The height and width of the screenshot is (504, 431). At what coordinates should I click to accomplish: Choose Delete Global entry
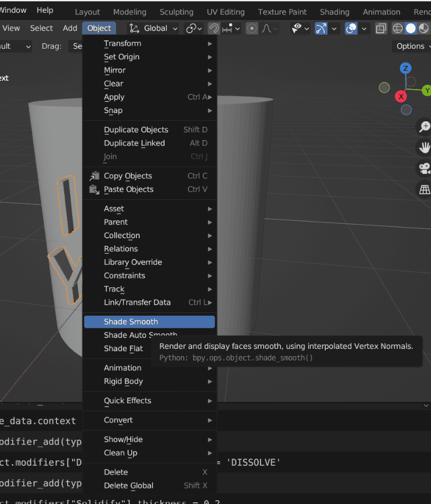coord(150,486)
